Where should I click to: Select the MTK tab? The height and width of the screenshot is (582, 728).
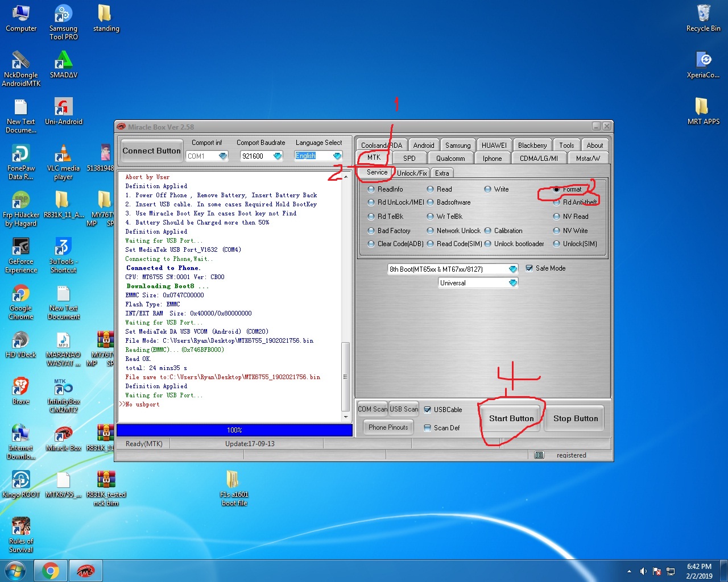pyautogui.click(x=374, y=157)
